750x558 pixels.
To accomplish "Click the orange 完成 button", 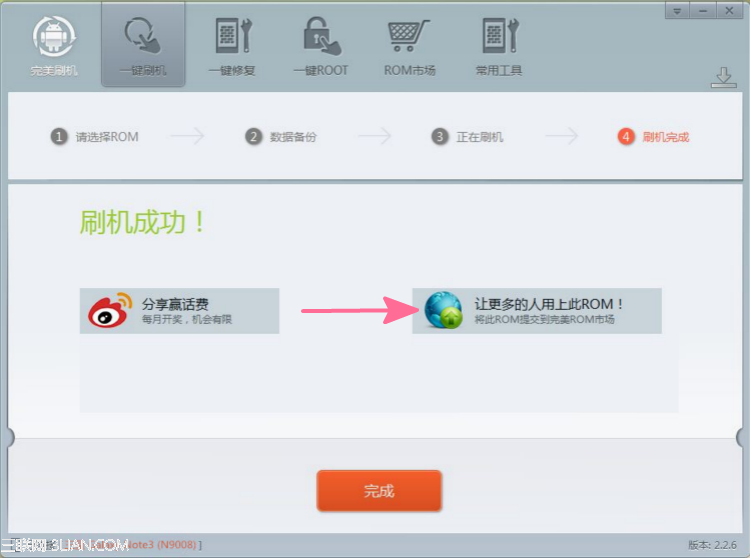I will pyautogui.click(x=379, y=491).
